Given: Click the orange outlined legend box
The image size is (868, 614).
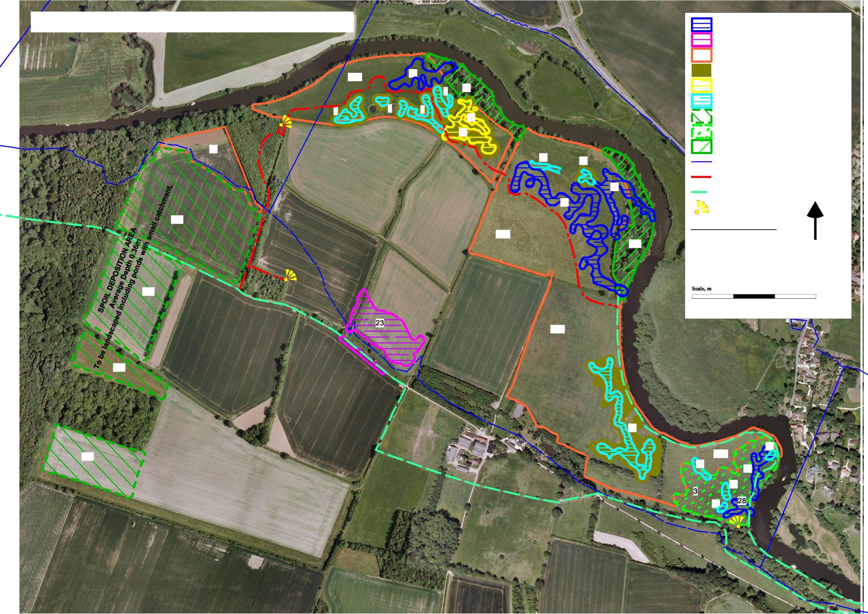Looking at the screenshot, I should [702, 55].
